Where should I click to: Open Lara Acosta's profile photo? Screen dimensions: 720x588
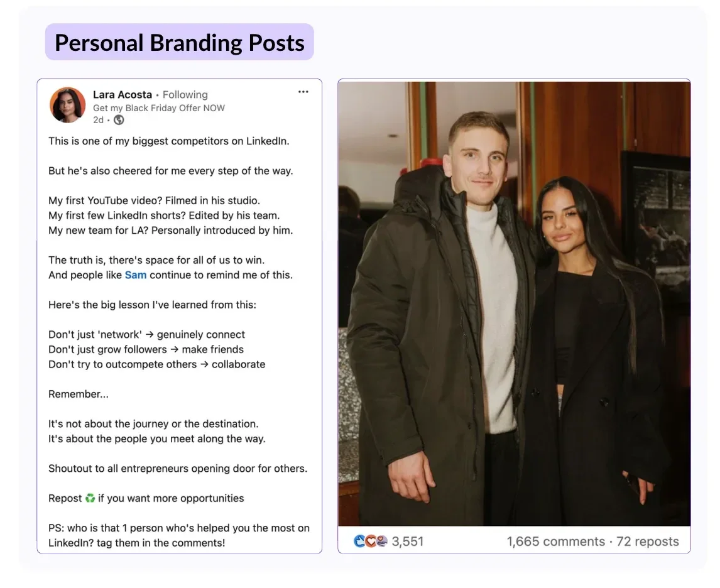(x=67, y=105)
